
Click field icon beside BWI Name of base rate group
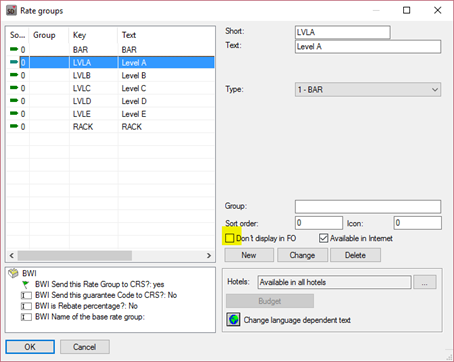(x=26, y=317)
